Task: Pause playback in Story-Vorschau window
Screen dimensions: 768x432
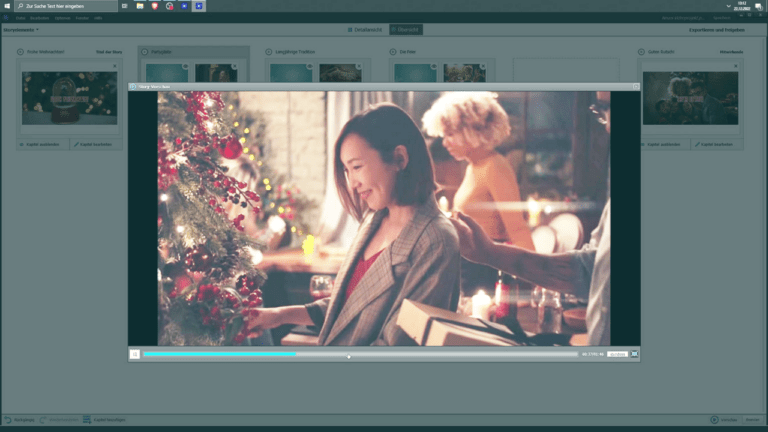Action: [135, 354]
